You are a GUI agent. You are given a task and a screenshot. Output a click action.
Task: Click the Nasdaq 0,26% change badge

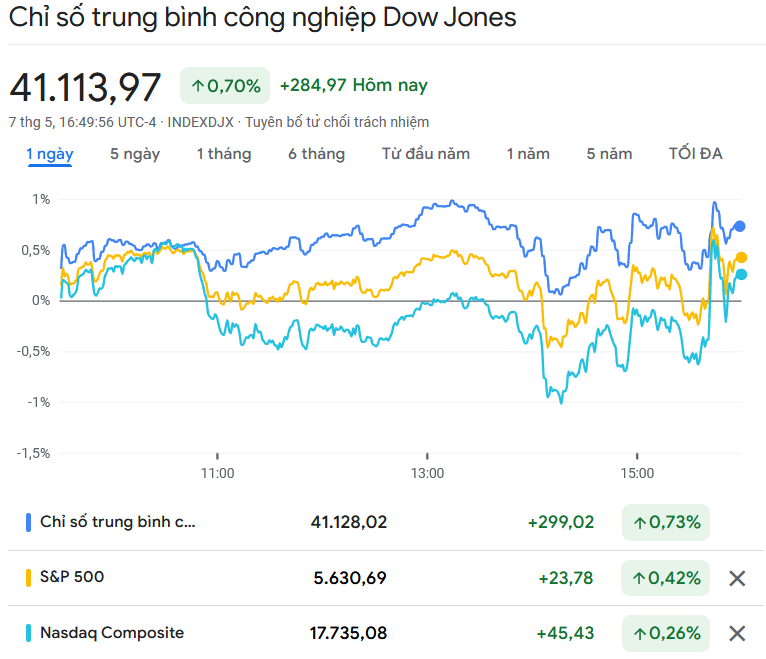click(x=665, y=633)
